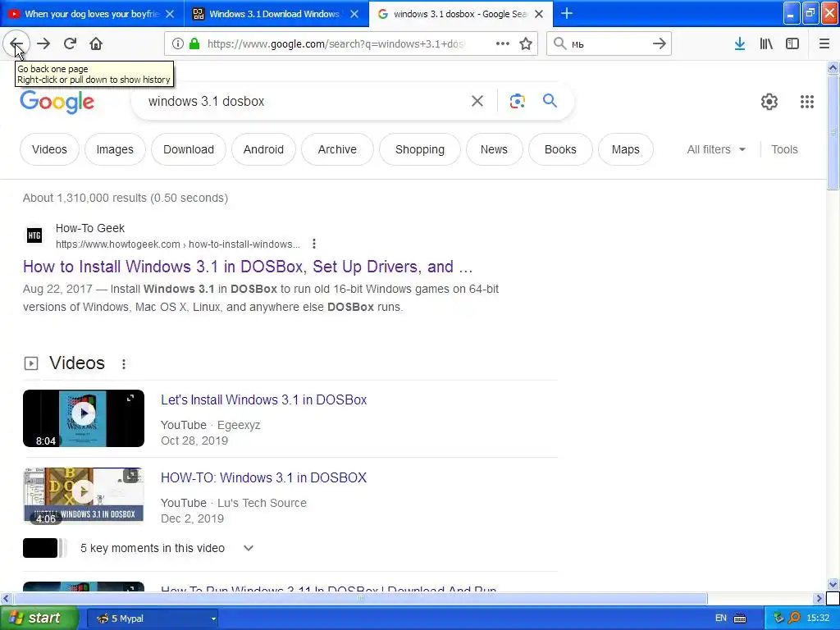Close the Windows 3.1 Download tab
The width and height of the screenshot is (840, 630).
tap(354, 14)
